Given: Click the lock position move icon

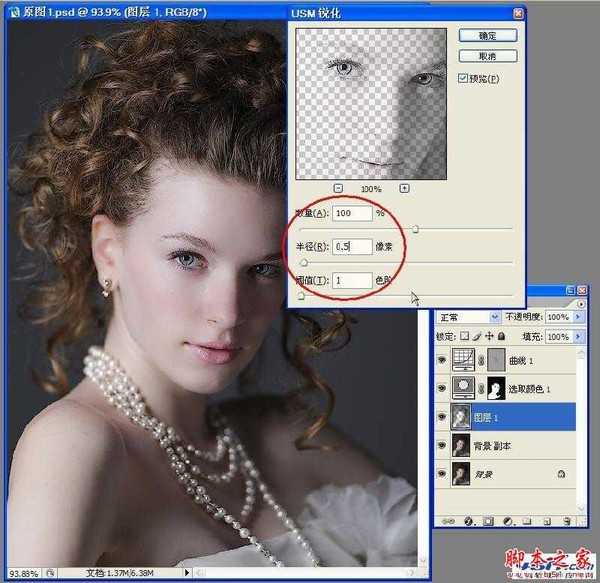Looking at the screenshot, I should tap(491, 336).
